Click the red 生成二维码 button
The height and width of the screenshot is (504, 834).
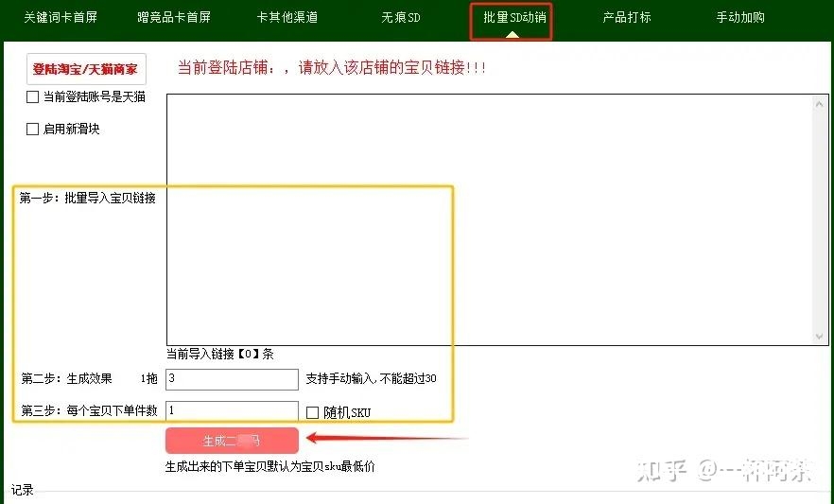click(232, 441)
